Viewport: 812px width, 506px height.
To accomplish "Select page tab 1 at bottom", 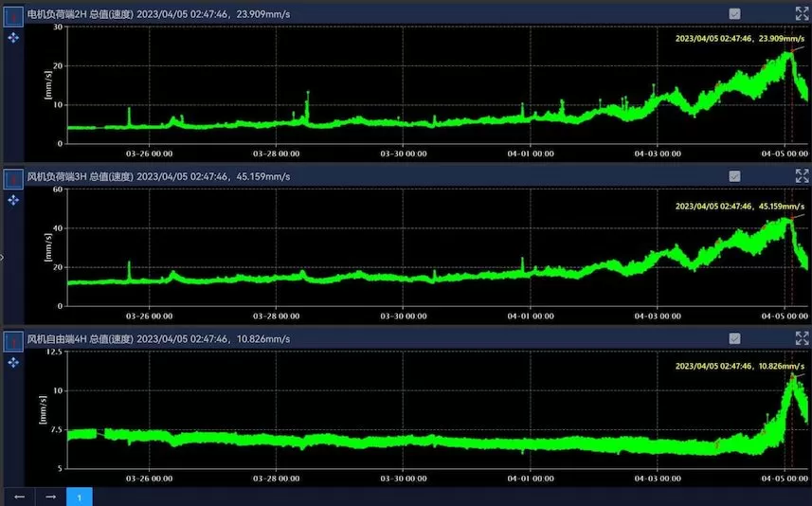I will [80, 497].
